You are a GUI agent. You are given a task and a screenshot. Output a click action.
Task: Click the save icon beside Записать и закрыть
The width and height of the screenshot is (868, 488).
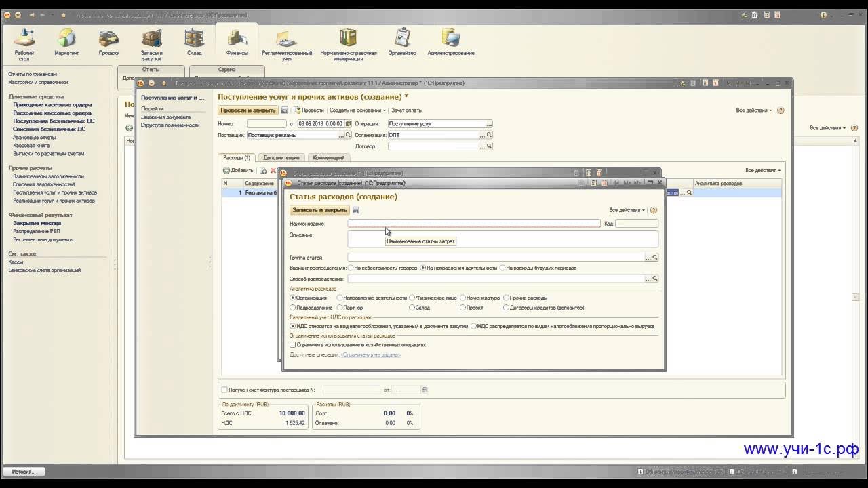click(356, 210)
